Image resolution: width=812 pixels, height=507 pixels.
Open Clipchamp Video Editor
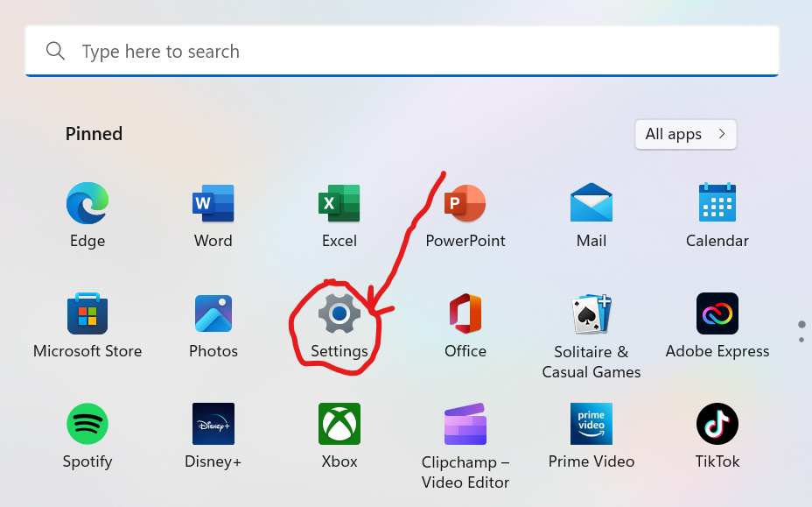[465, 424]
